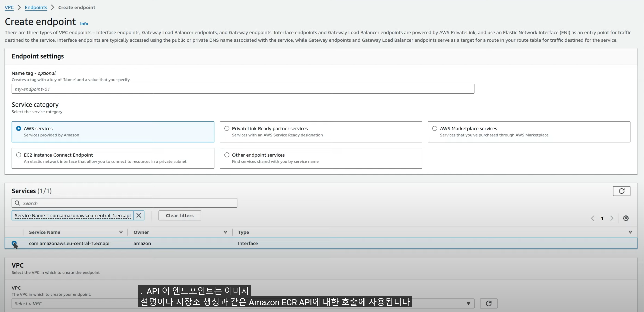
Task: Select AWS Marketplace services option
Action: (435, 128)
